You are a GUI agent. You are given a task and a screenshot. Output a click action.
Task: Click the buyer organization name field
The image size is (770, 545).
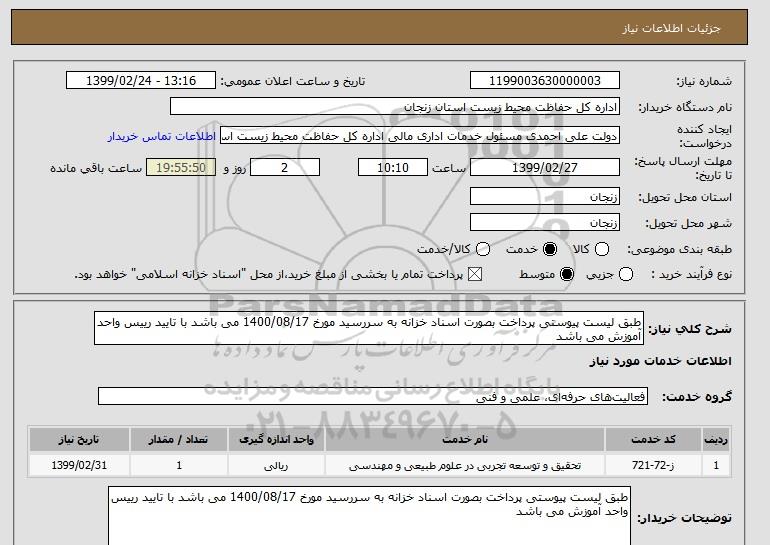pos(395,107)
